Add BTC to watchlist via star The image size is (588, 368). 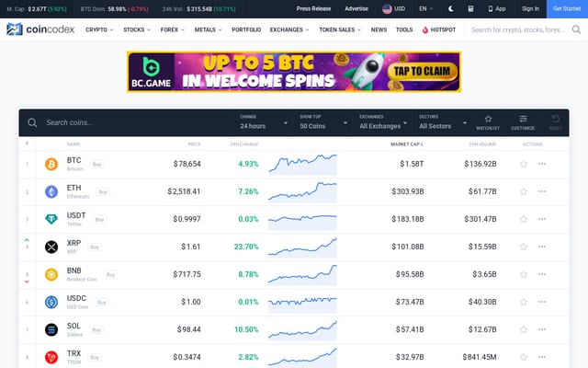click(x=524, y=164)
